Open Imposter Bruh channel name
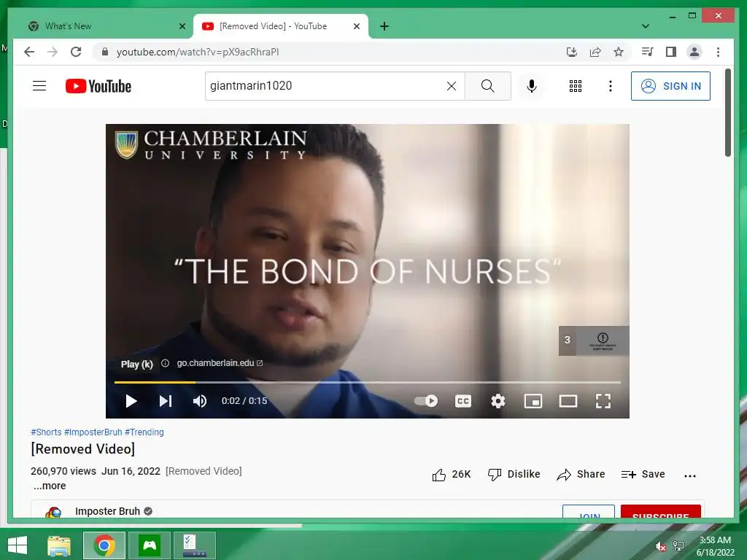 tap(108, 511)
